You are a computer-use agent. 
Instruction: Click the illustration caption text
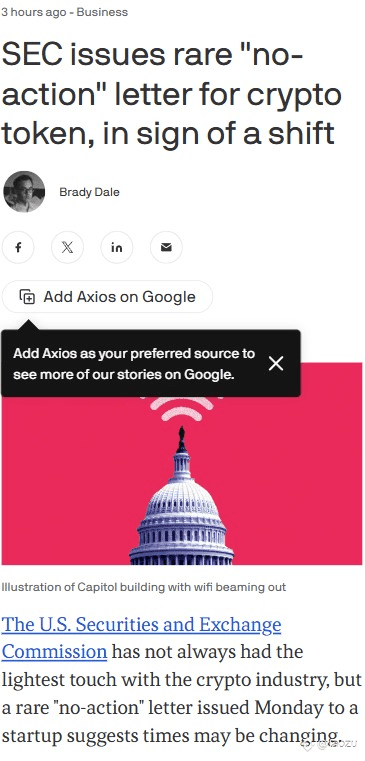[144, 587]
